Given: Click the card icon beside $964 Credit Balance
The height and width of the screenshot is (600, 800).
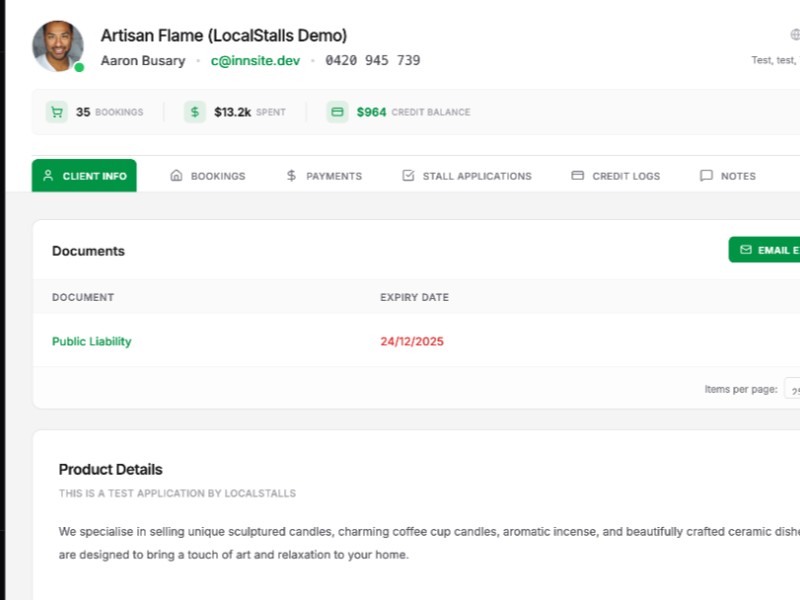Looking at the screenshot, I should pos(338,112).
